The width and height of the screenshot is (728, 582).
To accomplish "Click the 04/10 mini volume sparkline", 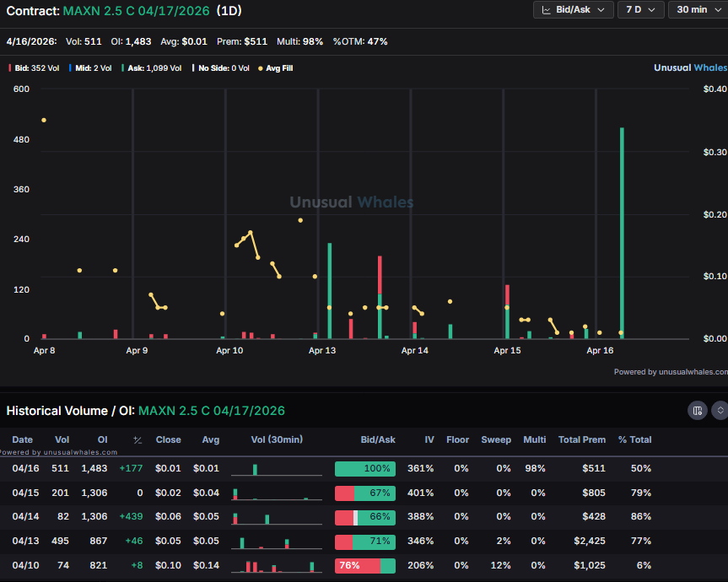I will pyautogui.click(x=277, y=566).
